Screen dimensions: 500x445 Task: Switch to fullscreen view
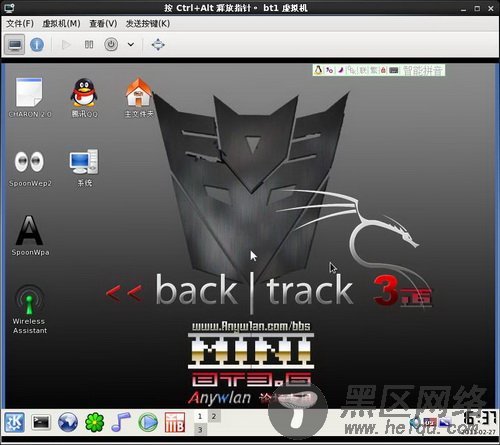(x=158, y=45)
